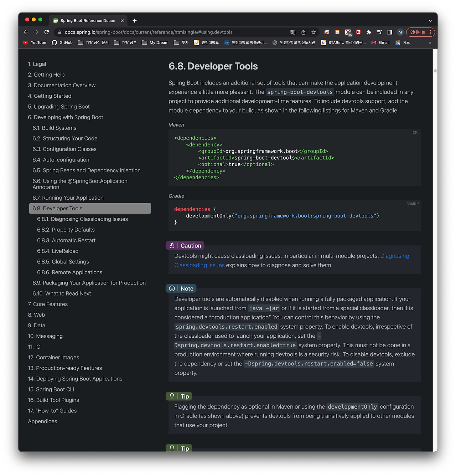The height and width of the screenshot is (476, 456).
Task: Click the share icon in the toolbar
Action: pos(303,32)
